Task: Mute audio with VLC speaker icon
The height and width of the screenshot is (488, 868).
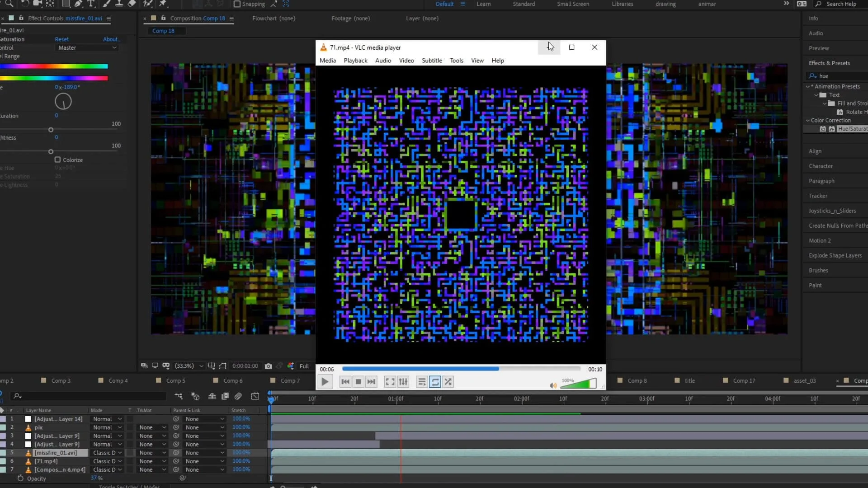Action: (x=552, y=385)
